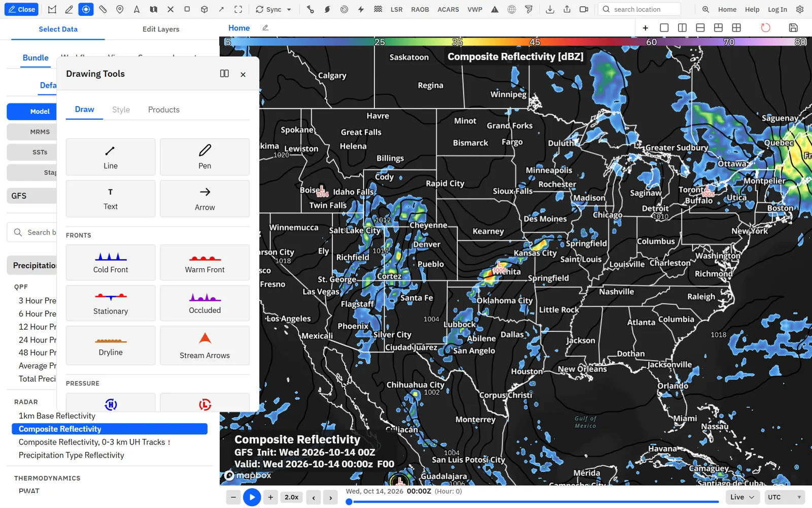Rename Home tab with pencil icon
Image resolution: width=812 pixels, height=508 pixels.
tap(265, 27)
